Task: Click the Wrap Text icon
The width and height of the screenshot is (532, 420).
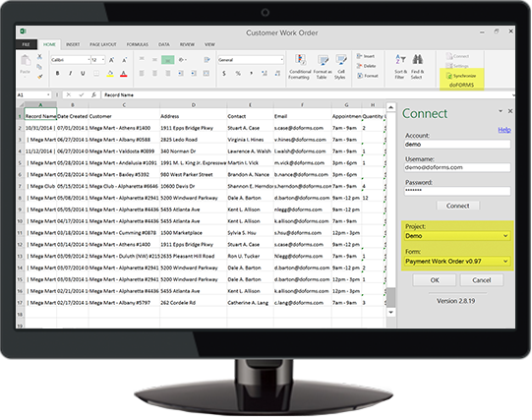Action: point(207,60)
